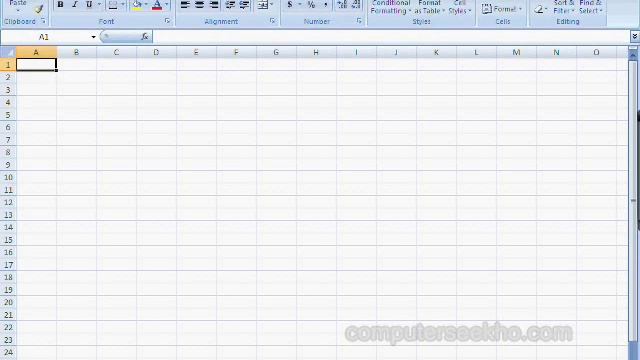Increase decimal places

[x=342, y=4]
